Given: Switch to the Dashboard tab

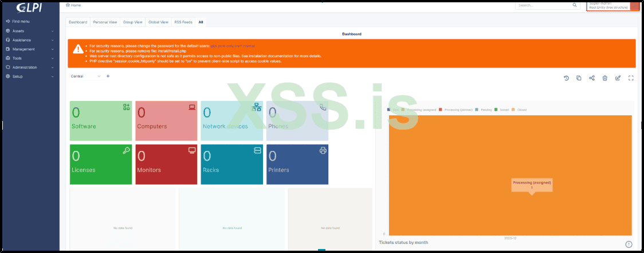Looking at the screenshot, I should point(78,22).
